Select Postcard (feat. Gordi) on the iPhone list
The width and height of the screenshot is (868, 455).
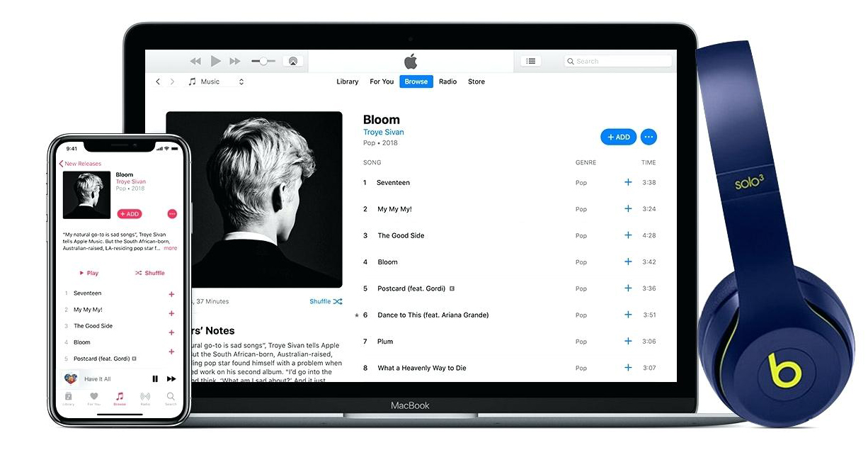105,359
